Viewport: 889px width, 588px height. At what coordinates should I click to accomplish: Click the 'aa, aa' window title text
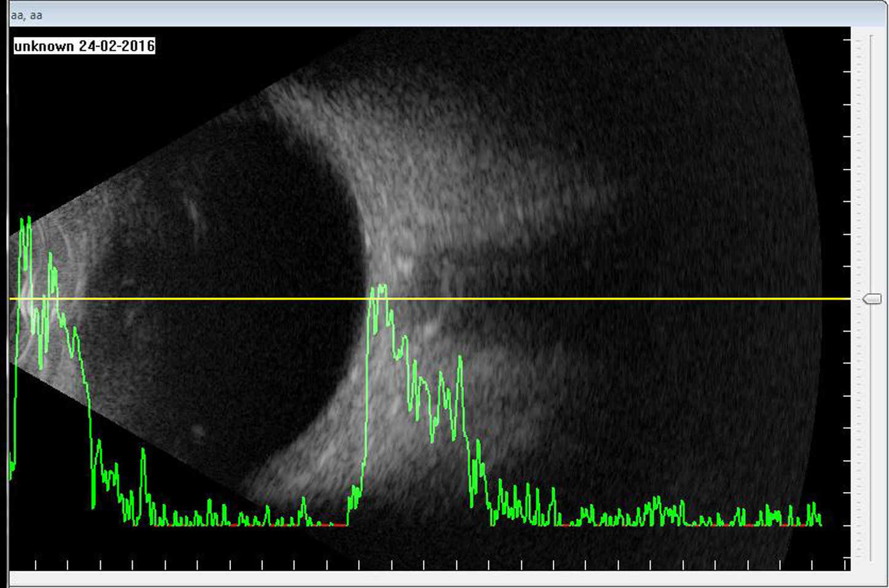(26, 15)
